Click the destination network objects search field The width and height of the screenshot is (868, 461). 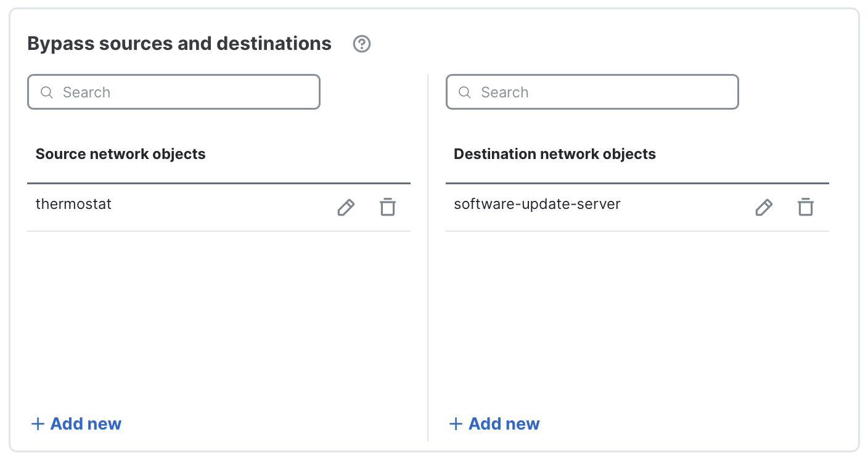click(592, 92)
